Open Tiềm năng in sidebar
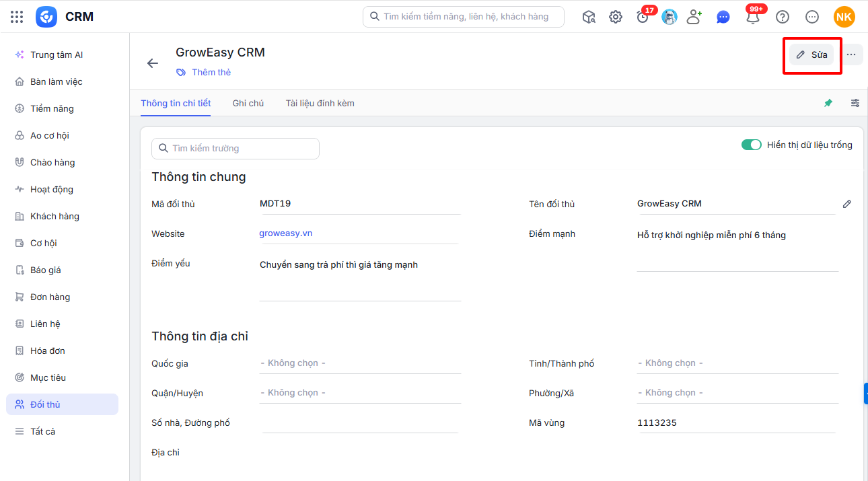868x481 pixels. click(62, 108)
